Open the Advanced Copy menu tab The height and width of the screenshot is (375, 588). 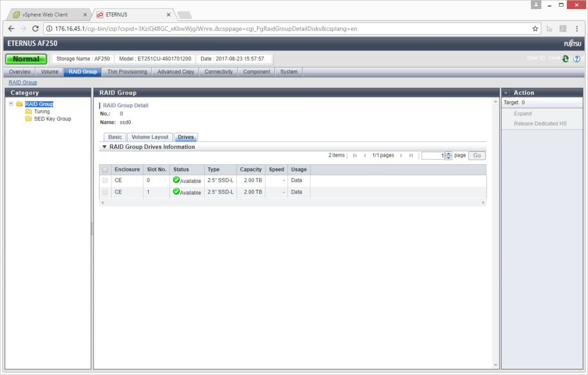[x=176, y=71]
